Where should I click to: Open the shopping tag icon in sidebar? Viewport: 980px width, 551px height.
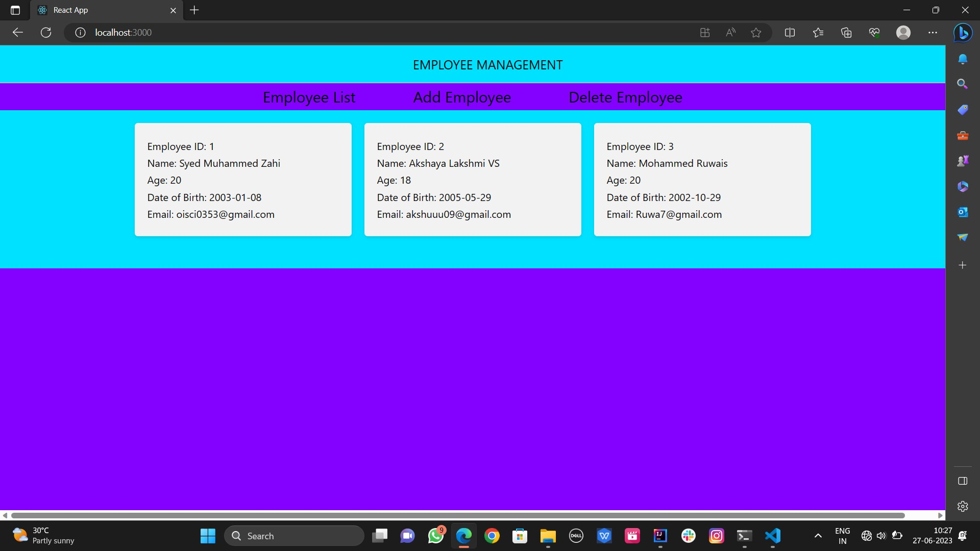(x=963, y=110)
